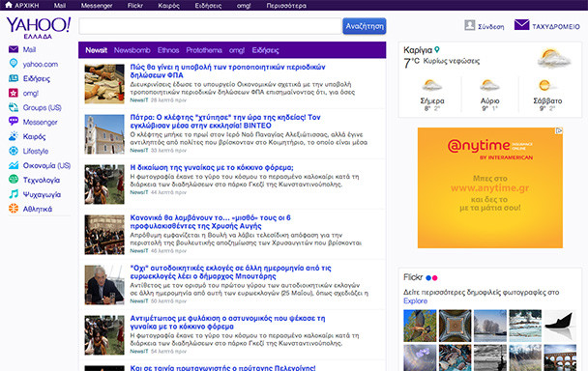Open the Τεχνολογία link in sidebar
The width and height of the screenshot is (588, 371).
(x=42, y=181)
